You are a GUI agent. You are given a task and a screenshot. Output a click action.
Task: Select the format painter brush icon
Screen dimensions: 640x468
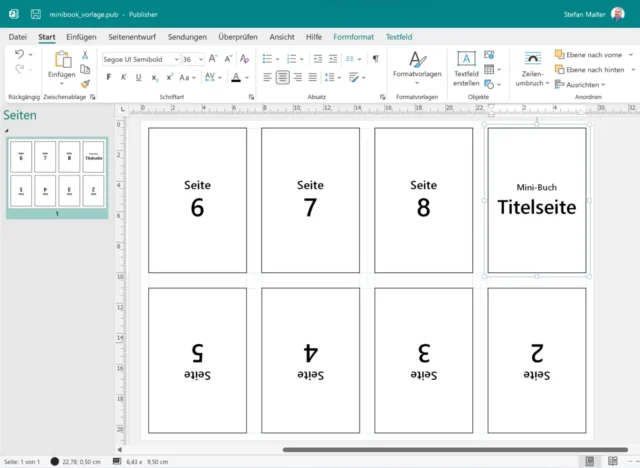point(85,84)
